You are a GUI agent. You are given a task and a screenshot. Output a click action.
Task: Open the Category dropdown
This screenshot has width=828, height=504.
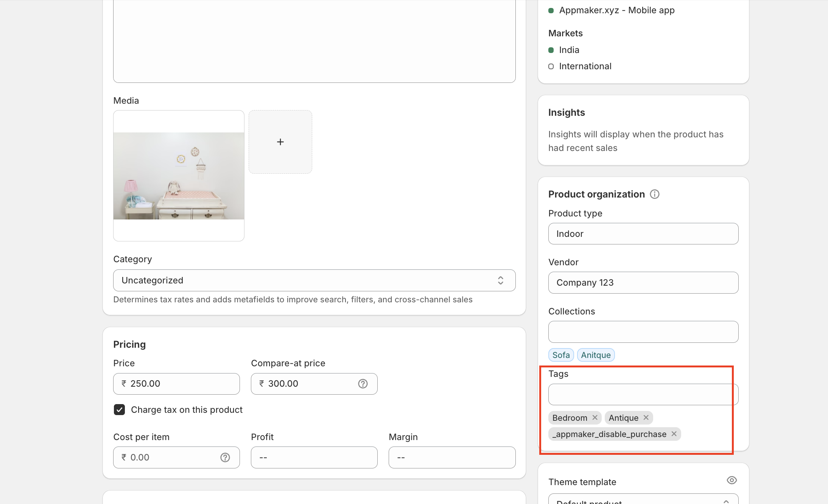click(314, 280)
